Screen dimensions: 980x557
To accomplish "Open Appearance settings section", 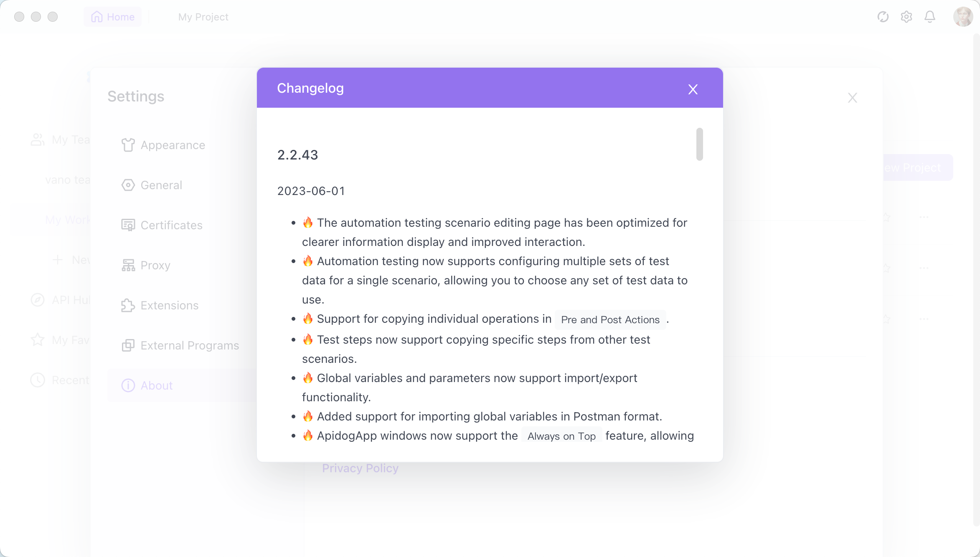I will pyautogui.click(x=173, y=145).
